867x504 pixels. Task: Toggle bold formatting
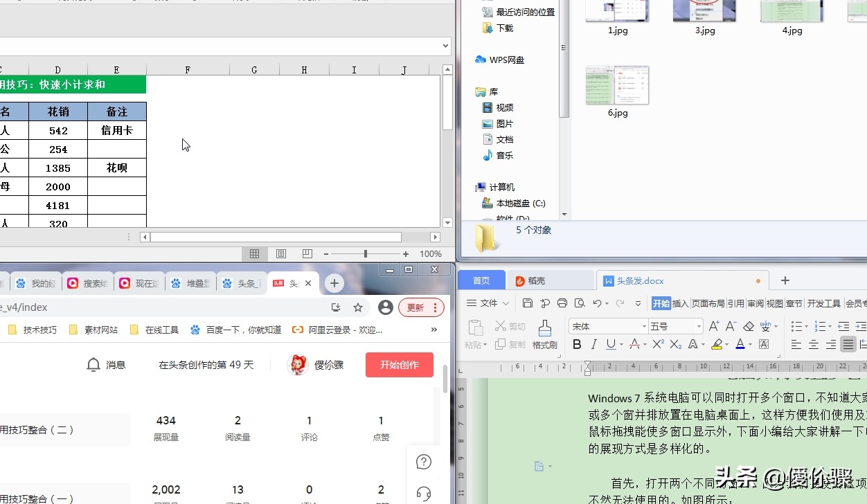tap(578, 344)
